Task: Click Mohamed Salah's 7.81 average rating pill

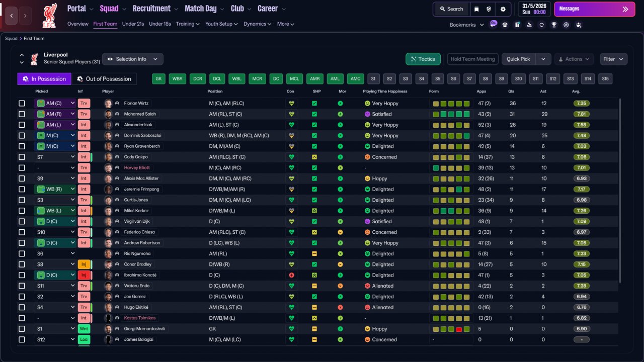Action: (x=582, y=114)
